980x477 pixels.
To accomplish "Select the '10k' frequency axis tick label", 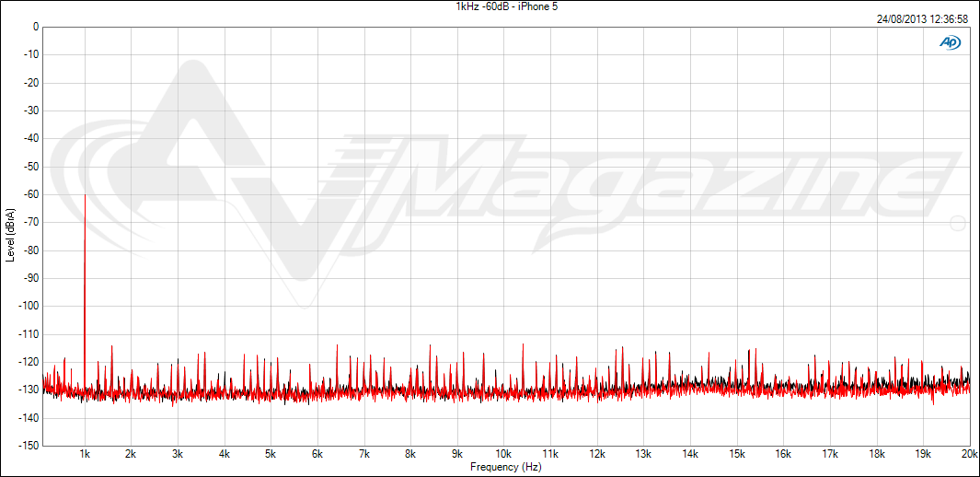I will click(503, 453).
